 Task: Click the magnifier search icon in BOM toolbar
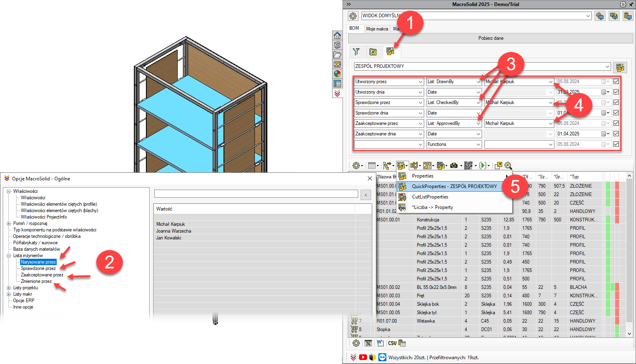click(x=508, y=166)
